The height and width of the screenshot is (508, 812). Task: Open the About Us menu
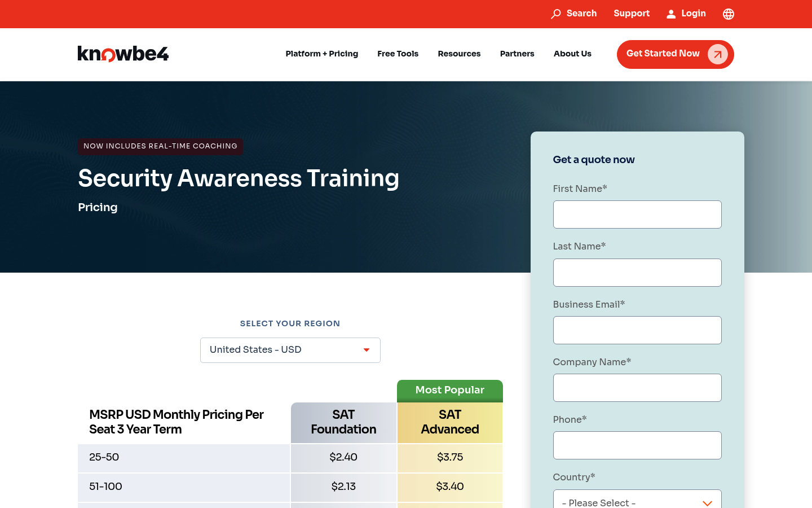coord(572,54)
